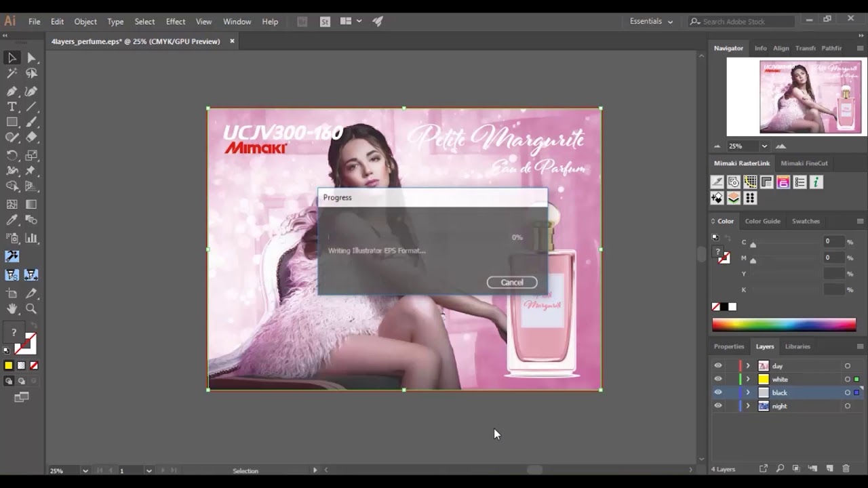This screenshot has height=488, width=868.
Task: Select the Hand tool
Action: tap(12, 308)
